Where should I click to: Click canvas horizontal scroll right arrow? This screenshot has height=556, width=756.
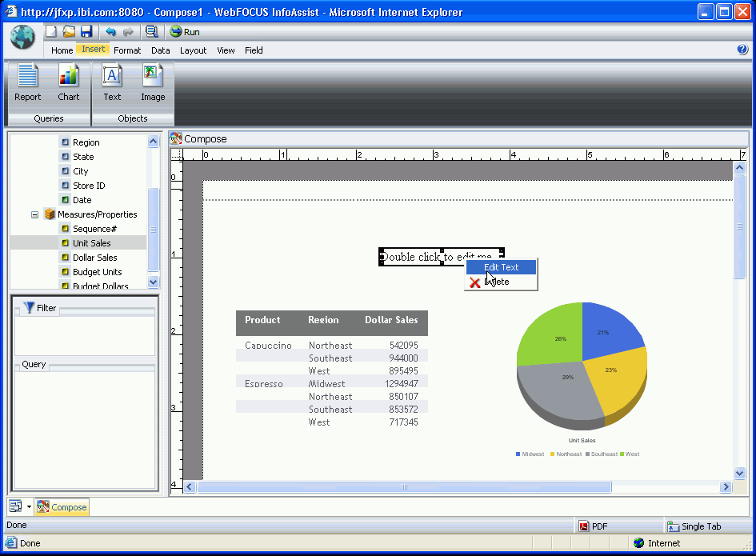[726, 487]
